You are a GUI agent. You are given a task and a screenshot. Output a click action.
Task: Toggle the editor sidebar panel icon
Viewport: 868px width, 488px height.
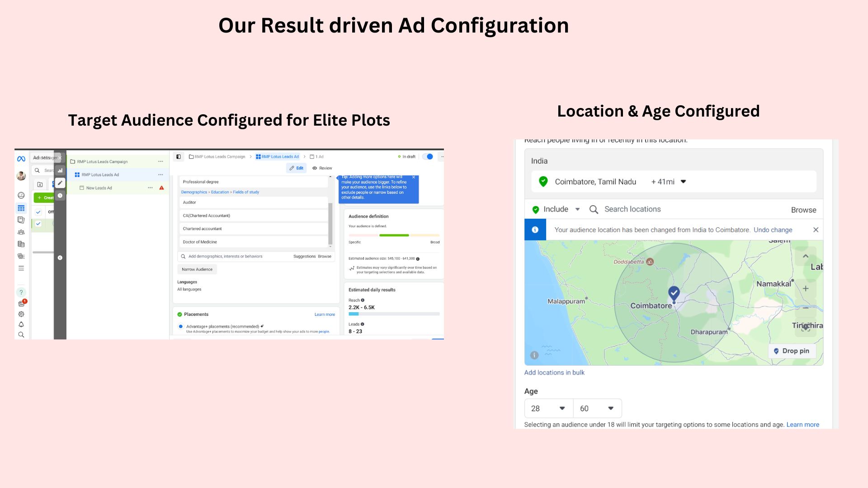[x=179, y=157]
